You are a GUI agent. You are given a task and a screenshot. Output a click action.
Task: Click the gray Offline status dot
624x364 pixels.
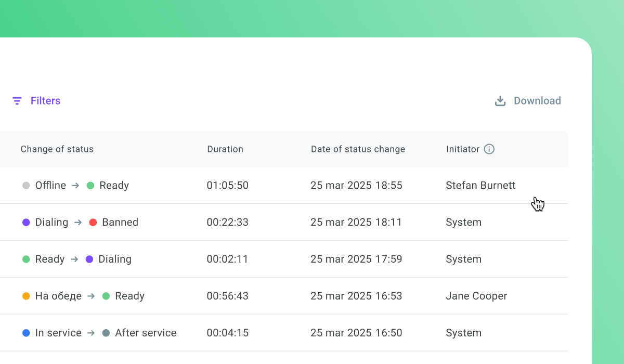(x=26, y=186)
